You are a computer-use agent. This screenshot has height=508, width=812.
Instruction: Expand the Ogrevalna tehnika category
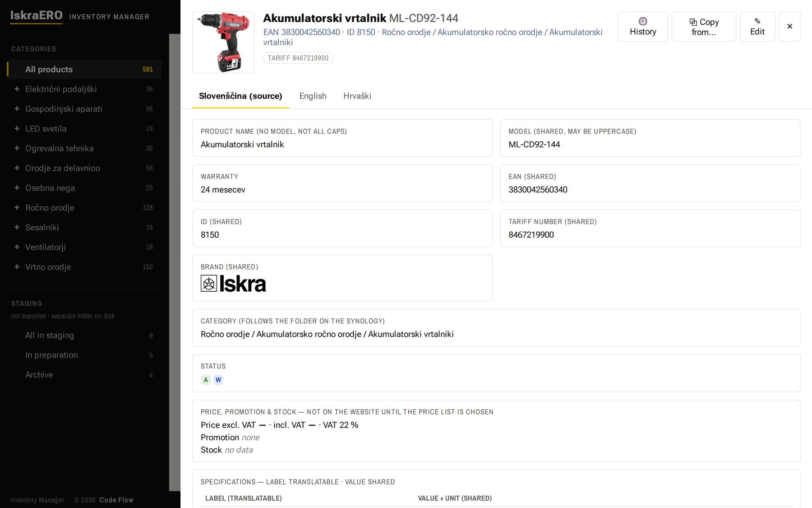click(17, 148)
